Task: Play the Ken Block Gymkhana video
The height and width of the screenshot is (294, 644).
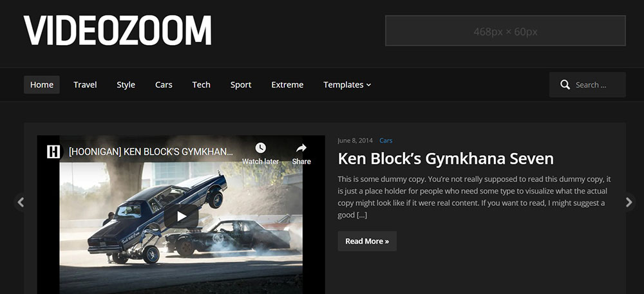Action: (181, 216)
